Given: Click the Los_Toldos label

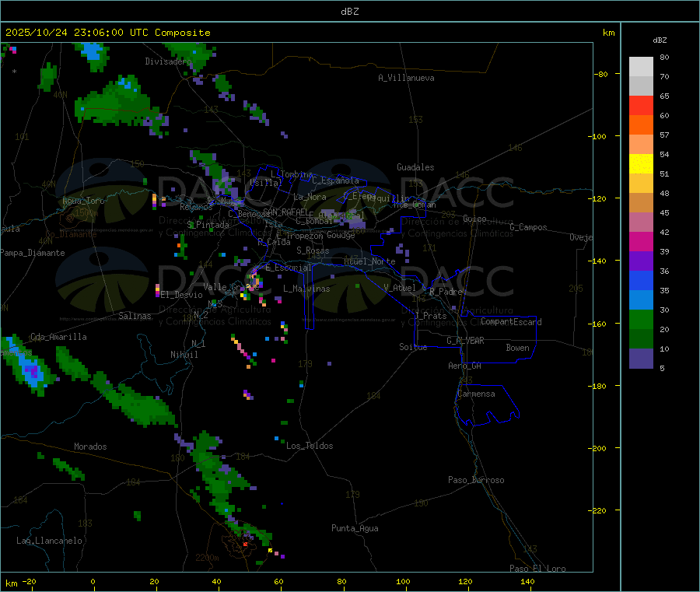Looking at the screenshot, I should [310, 446].
